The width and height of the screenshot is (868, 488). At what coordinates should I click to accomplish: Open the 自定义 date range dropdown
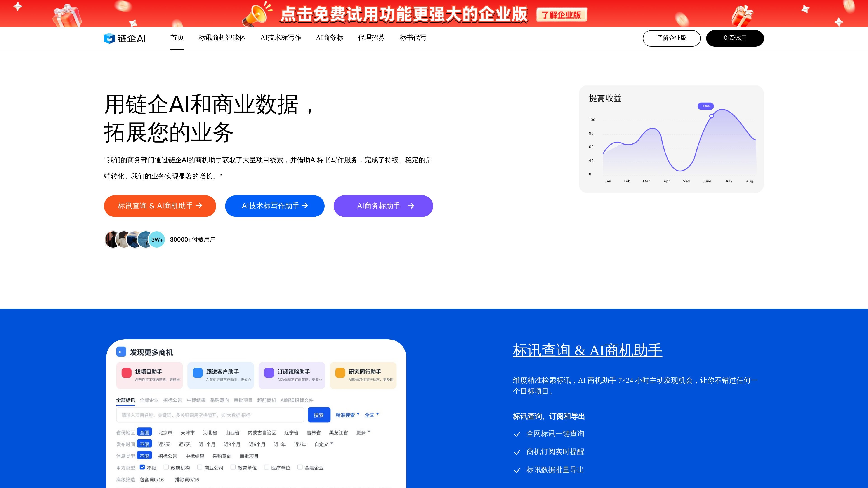click(x=323, y=444)
